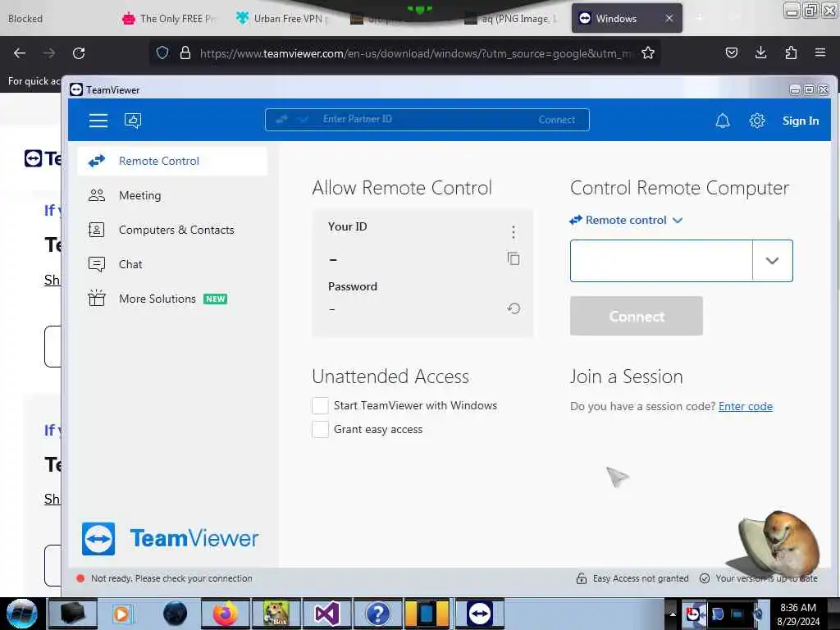Image resolution: width=840 pixels, height=630 pixels.
Task: Click the taskbar clock showing 8:36 AM
Action: [x=798, y=614]
